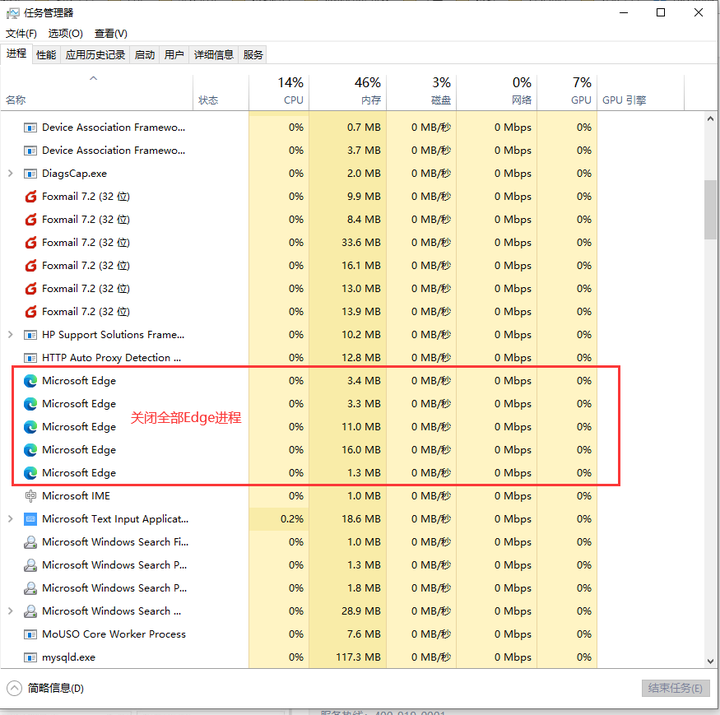
Task: Click the Task Manager title bar icon
Action: [x=13, y=13]
